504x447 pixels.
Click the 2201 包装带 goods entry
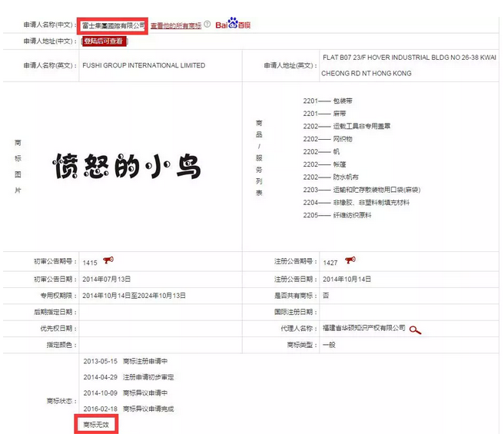click(x=328, y=101)
